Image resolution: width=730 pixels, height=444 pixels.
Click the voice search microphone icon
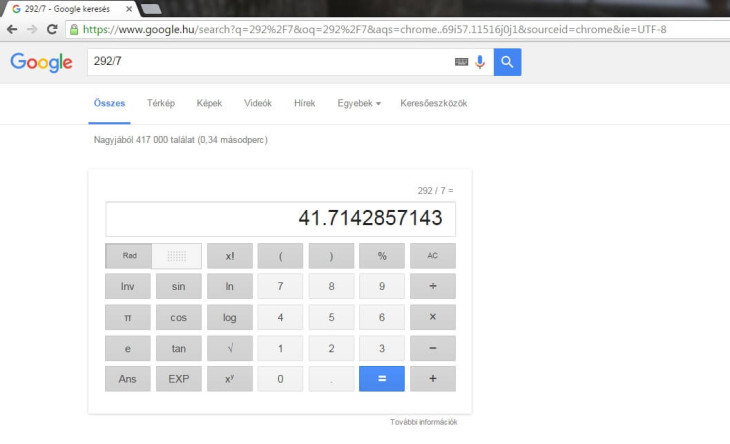coord(480,62)
